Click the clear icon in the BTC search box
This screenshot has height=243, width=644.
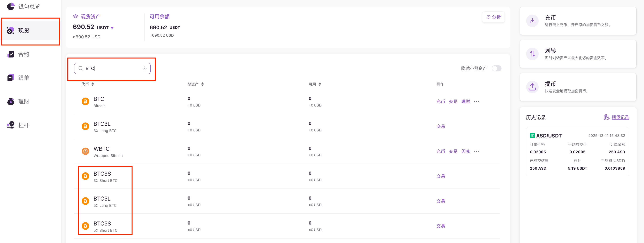[x=145, y=69]
